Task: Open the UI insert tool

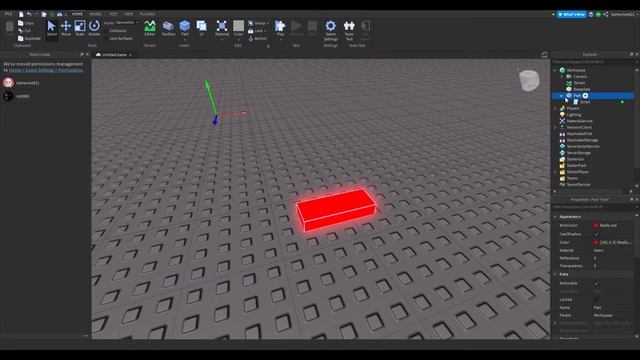Action: pyautogui.click(x=202, y=28)
